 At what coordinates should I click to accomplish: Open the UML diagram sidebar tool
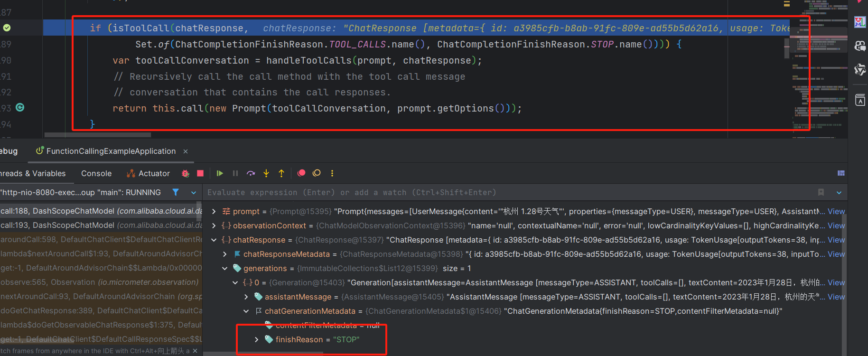(860, 22)
